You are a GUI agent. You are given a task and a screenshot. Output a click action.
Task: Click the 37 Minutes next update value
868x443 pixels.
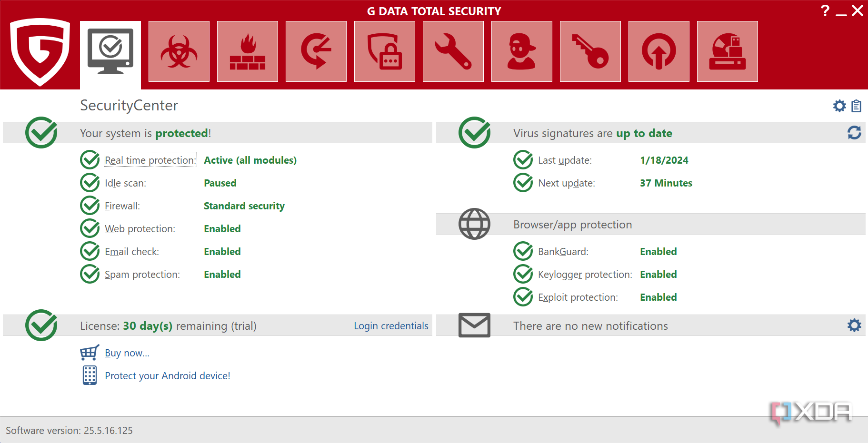(x=666, y=183)
